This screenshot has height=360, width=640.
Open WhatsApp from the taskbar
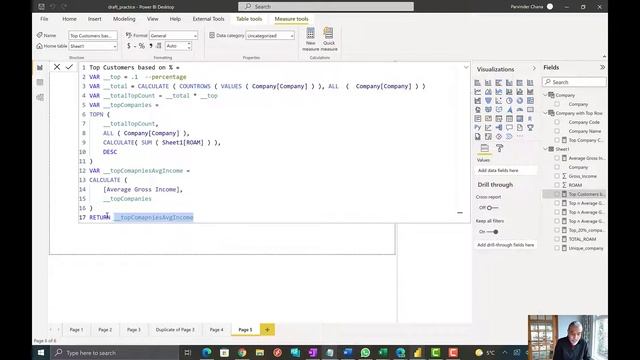click(365, 352)
